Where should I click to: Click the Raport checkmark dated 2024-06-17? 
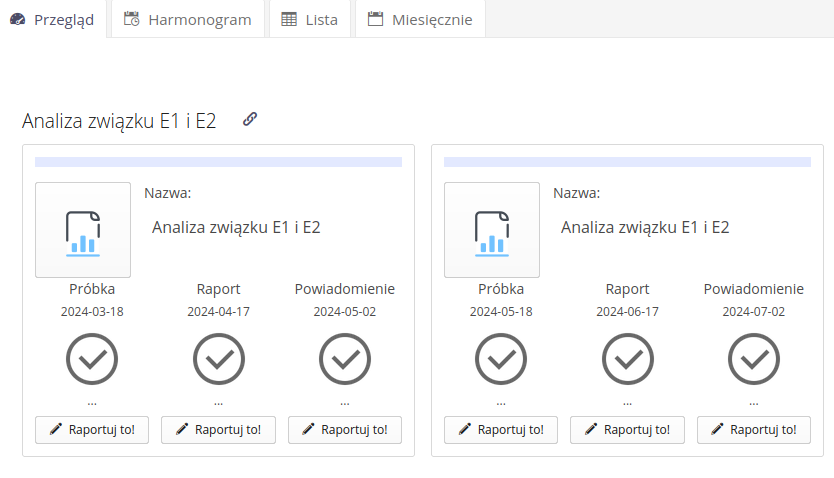[627, 359]
